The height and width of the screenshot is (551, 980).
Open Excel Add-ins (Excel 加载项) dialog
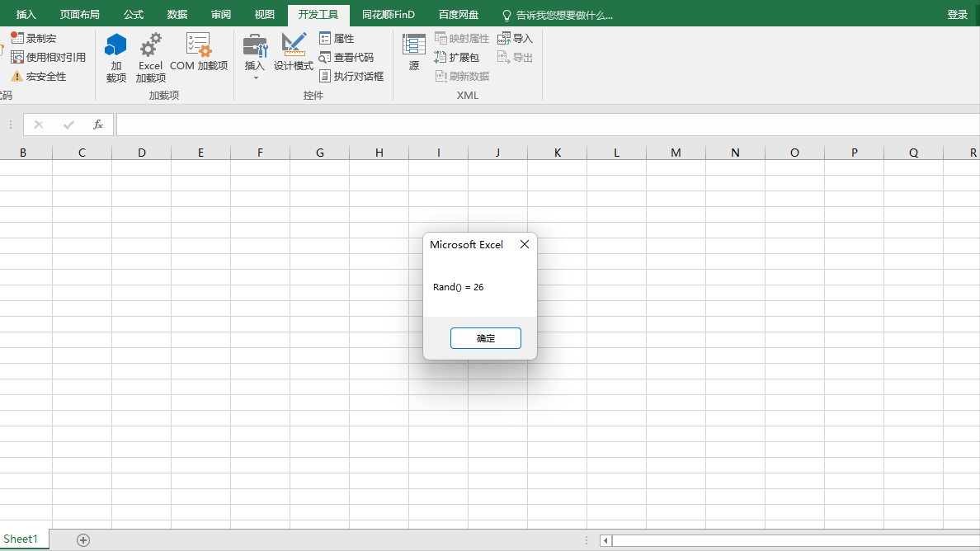pos(151,58)
